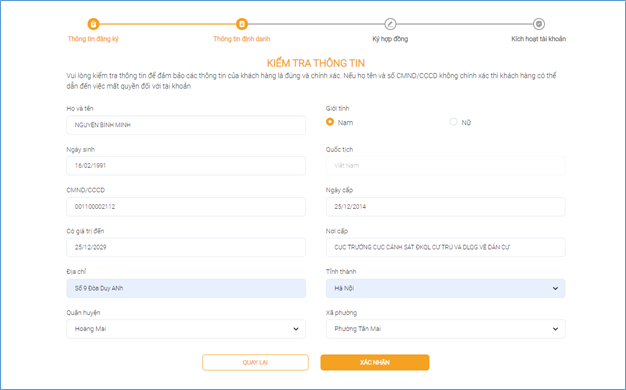Screen dimensions: 626x390
Task: Open the Xã phường dropdown showing Phường Tân Mai
Action: tap(446, 329)
